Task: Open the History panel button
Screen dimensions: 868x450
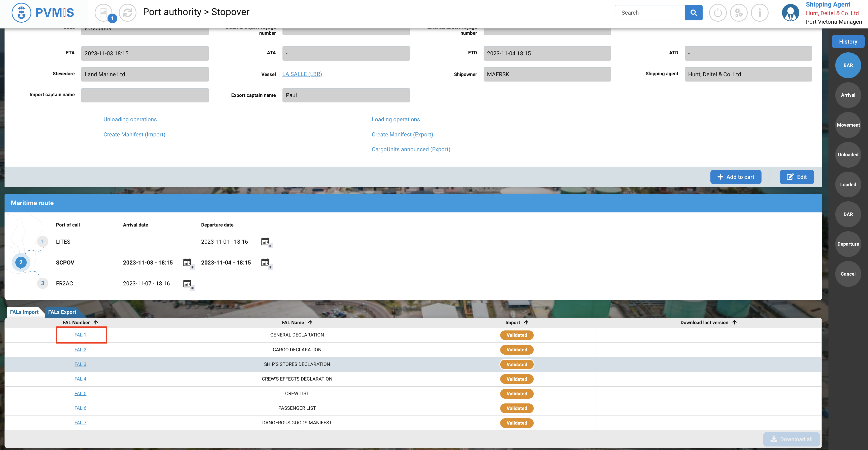Action: pos(848,42)
